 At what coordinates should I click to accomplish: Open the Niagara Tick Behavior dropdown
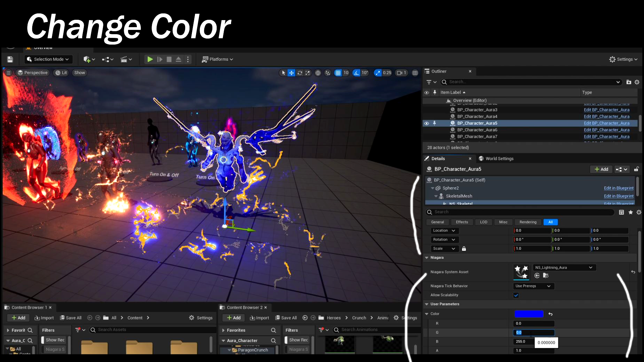[x=533, y=286]
